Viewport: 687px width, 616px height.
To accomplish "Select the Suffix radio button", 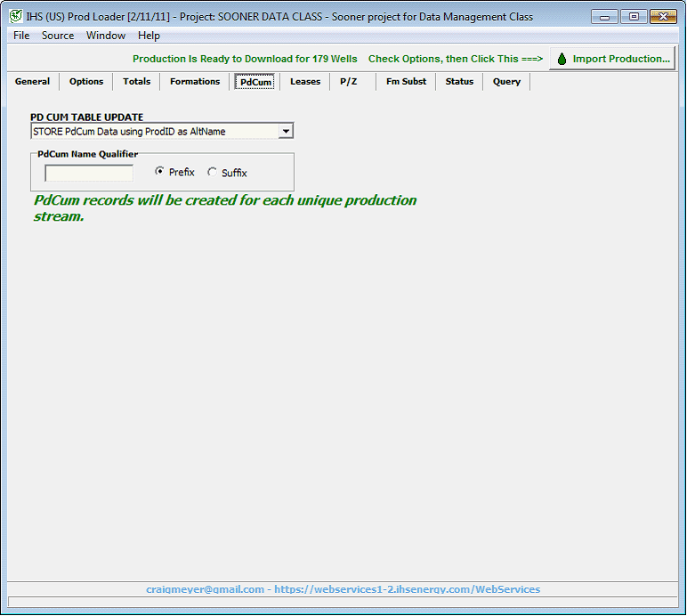I will (x=212, y=172).
